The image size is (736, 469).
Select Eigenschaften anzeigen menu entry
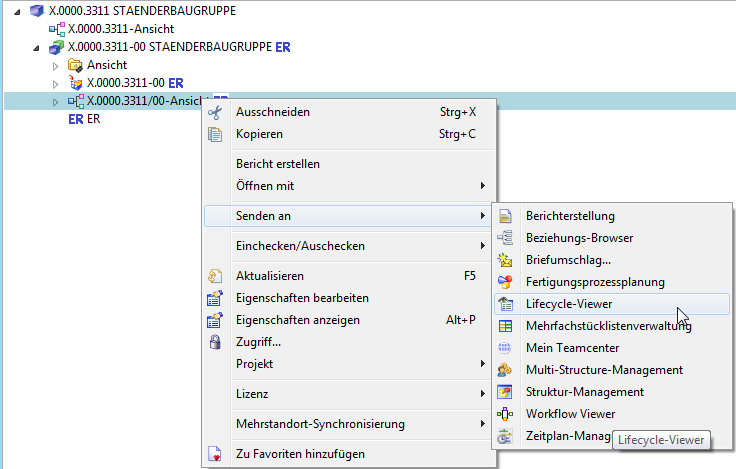pyautogui.click(x=297, y=320)
